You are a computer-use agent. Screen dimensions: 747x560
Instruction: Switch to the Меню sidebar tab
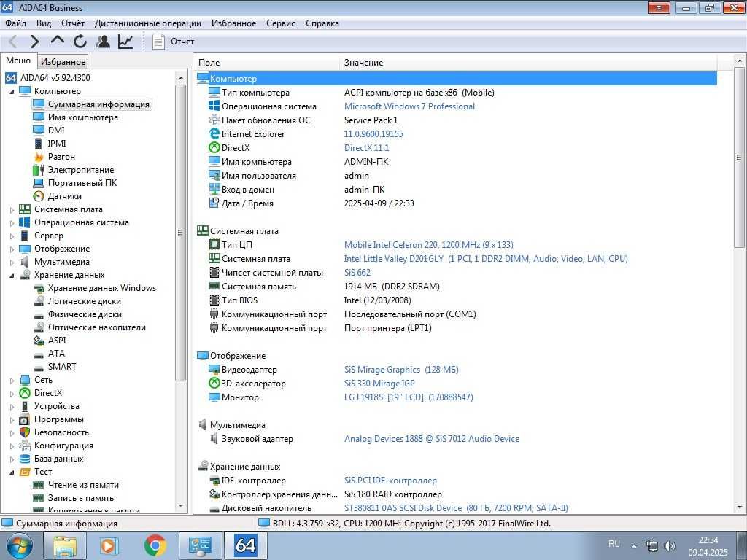pos(18,61)
